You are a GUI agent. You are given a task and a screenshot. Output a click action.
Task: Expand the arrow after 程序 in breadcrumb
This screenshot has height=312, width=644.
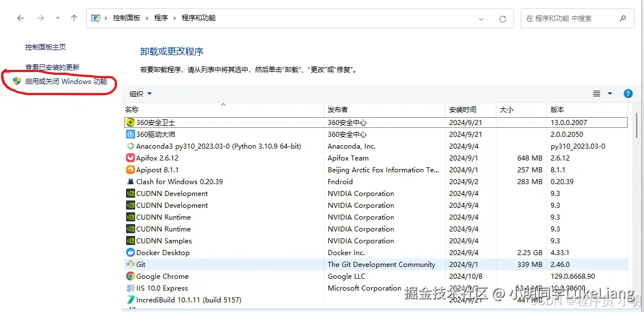[x=175, y=18]
